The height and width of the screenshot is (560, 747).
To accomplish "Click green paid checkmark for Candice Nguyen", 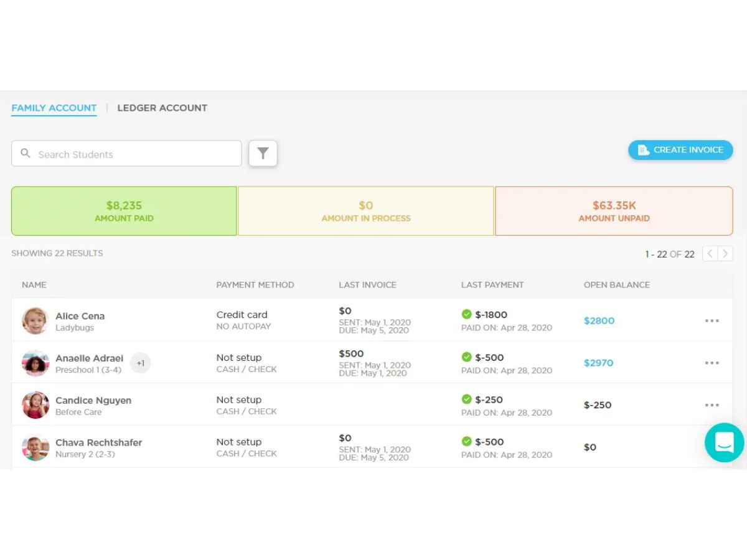I will click(x=466, y=399).
